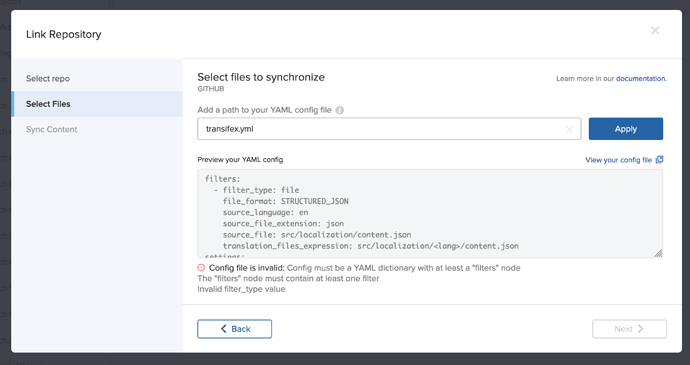The image size is (690, 365).
Task: Click the GITHUB label under heading
Action: click(211, 89)
